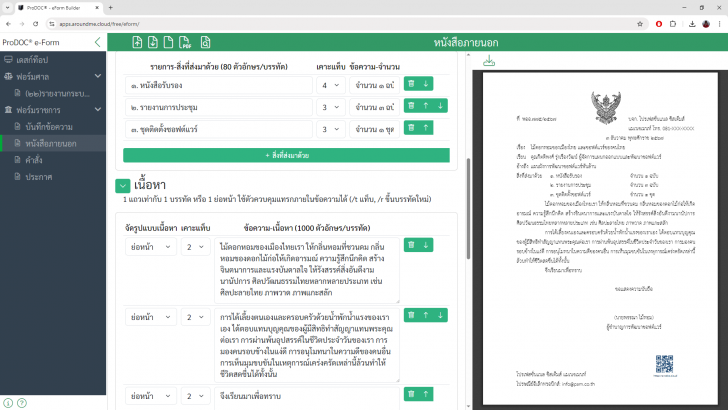Delete the จึงเรียนมาเพื่อทราบ paragraph

(x=411, y=394)
